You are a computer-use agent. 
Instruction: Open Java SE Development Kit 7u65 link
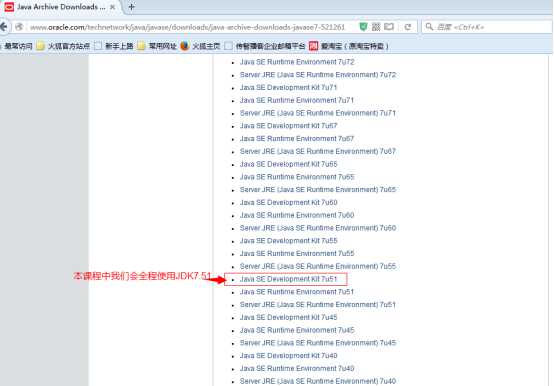coord(288,164)
